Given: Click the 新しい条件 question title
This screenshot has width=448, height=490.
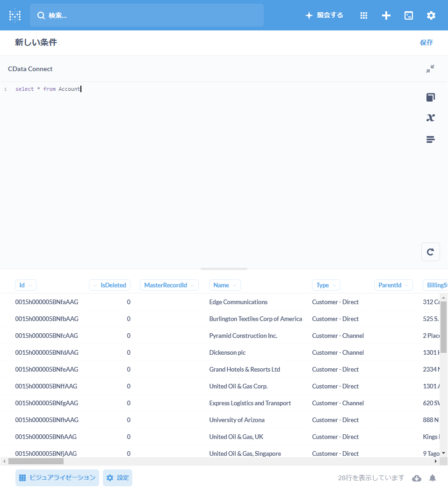Looking at the screenshot, I should coord(36,43).
